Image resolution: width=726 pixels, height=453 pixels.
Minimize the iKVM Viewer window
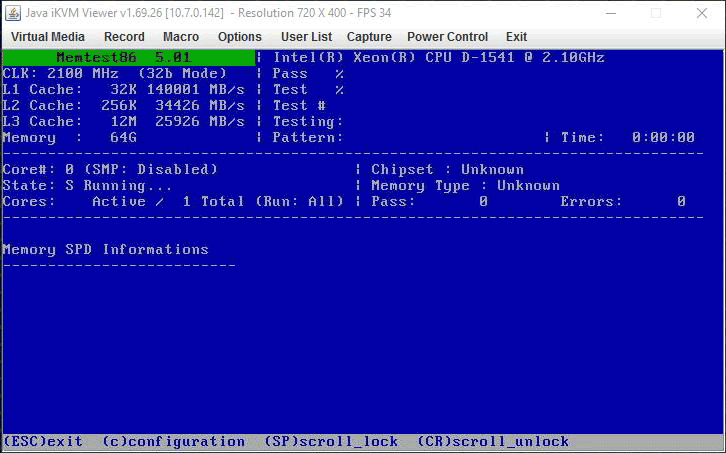611,13
